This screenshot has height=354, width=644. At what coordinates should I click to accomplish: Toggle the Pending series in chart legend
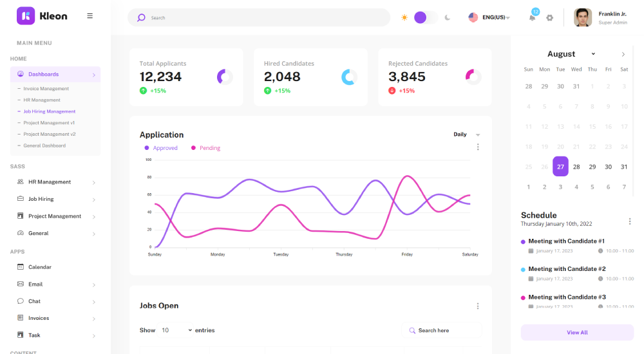pyautogui.click(x=206, y=148)
